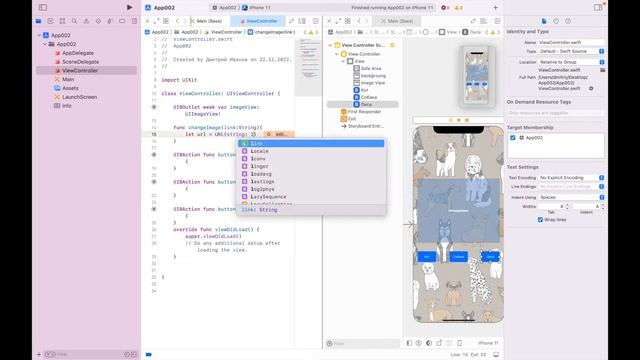Choose 'LazySequence' autocomplete suggestion

coord(311,197)
